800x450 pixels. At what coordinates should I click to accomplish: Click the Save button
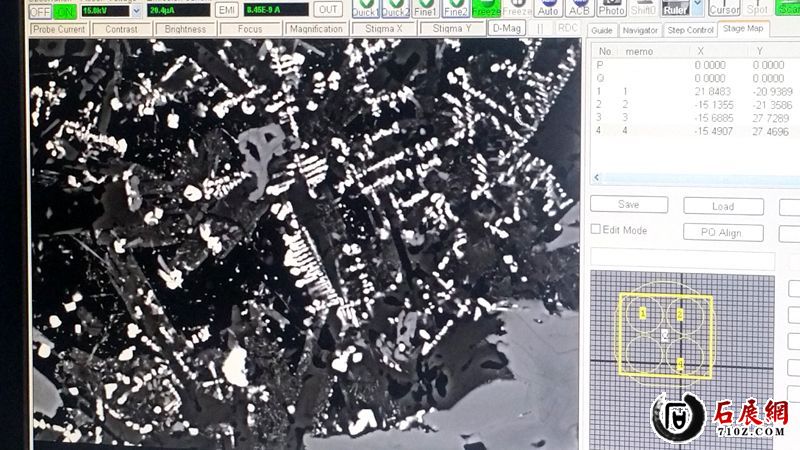point(629,204)
